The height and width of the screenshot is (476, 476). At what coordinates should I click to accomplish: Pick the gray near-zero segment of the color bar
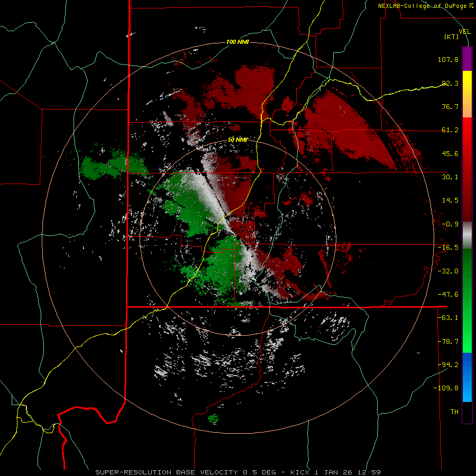click(467, 235)
